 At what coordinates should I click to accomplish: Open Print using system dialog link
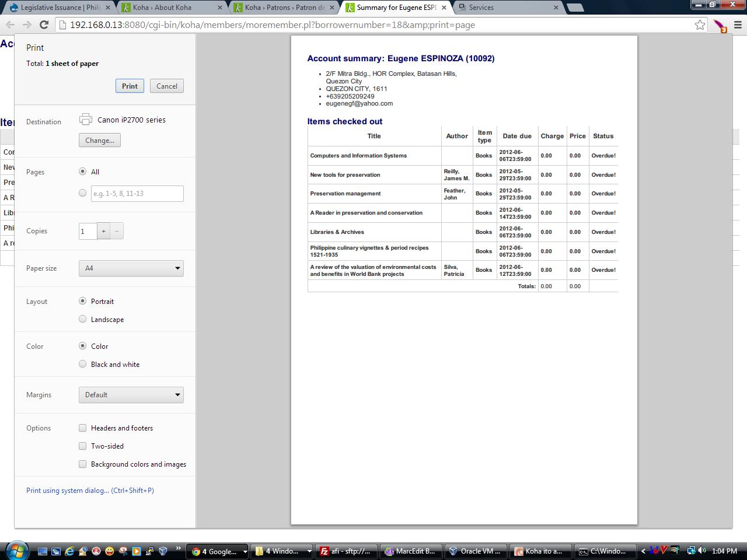point(90,490)
